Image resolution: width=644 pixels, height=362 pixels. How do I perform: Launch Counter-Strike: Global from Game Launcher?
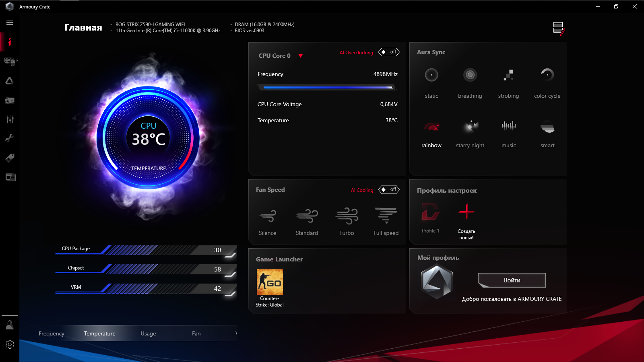coord(269,281)
